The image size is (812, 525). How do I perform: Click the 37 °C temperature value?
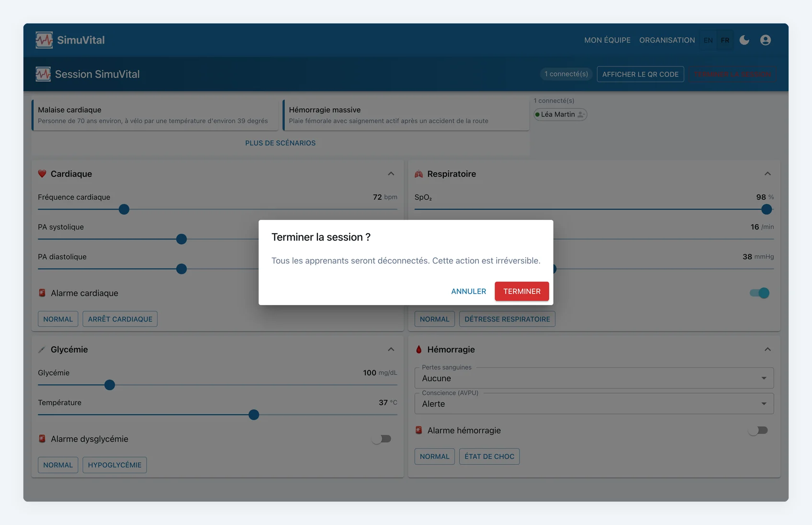click(388, 402)
